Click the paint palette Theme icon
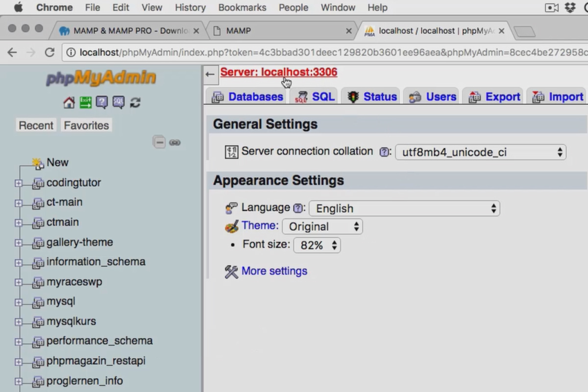 pyautogui.click(x=231, y=227)
